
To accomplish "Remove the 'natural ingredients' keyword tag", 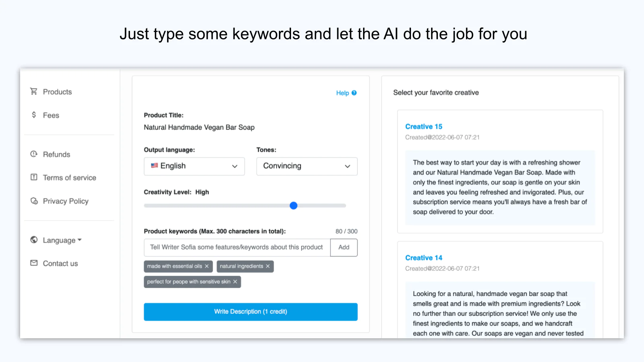I will coord(268,266).
